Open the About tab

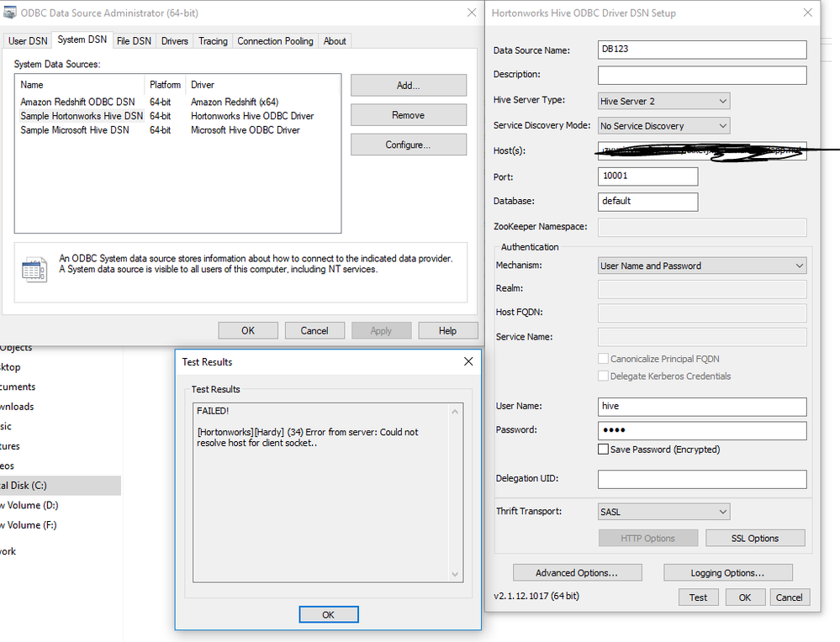[x=335, y=40]
